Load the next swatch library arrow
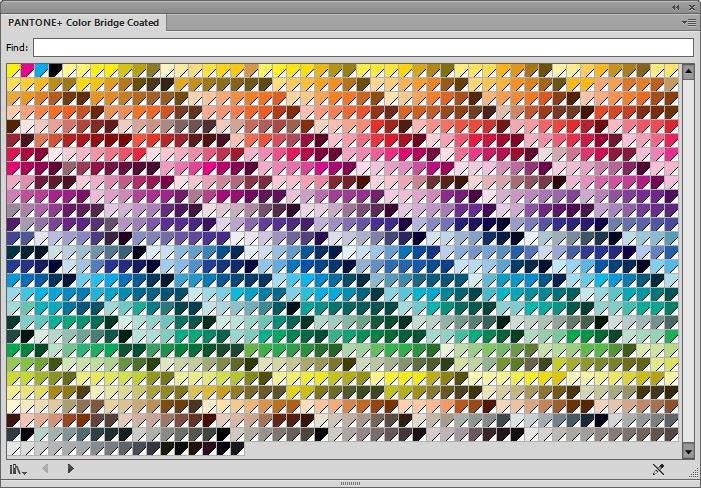 point(70,468)
